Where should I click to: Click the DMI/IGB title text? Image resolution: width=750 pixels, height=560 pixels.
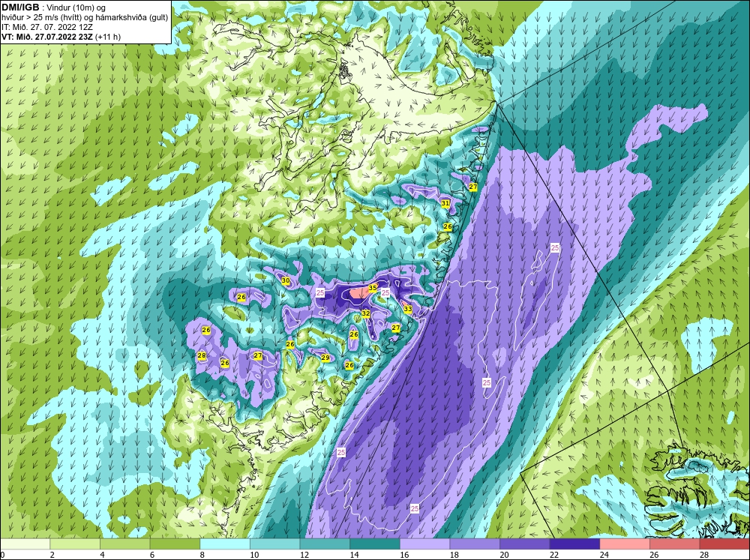[x=20, y=7]
